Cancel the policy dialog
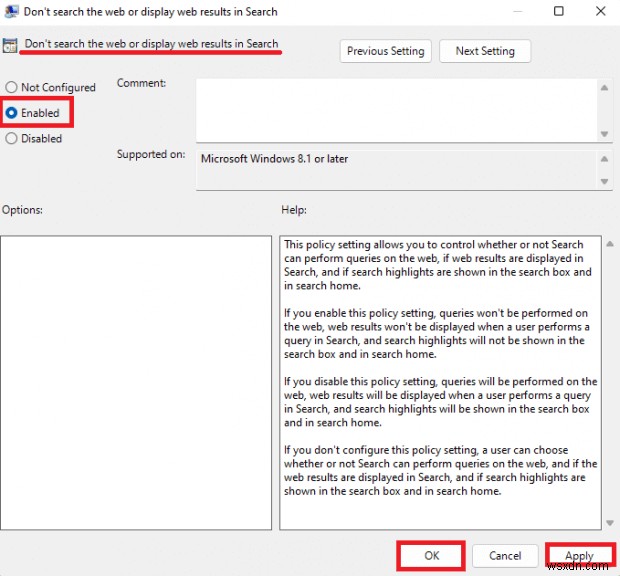The height and width of the screenshot is (576, 620). 505,555
